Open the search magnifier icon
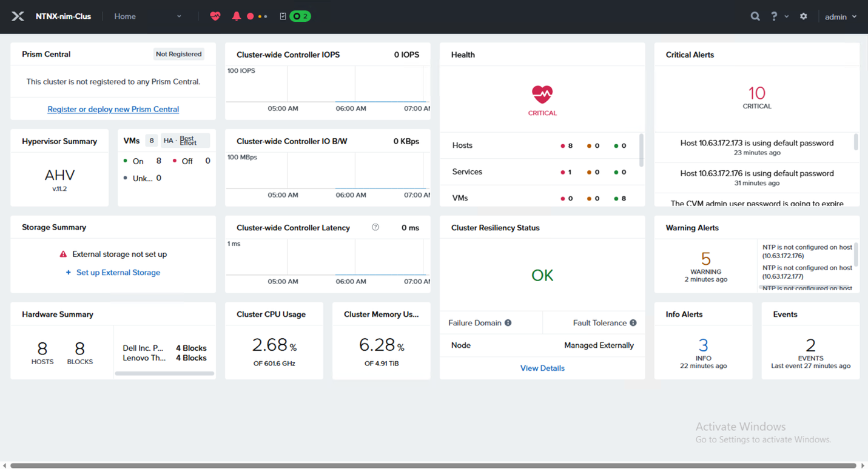Viewport: 868px width, 469px height. [x=755, y=16]
